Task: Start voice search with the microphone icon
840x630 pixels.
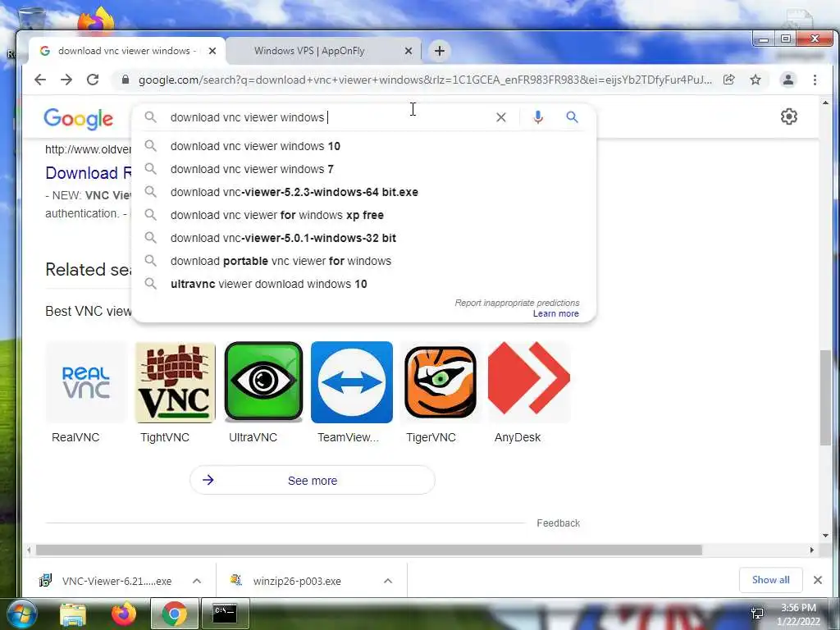Action: (x=538, y=117)
